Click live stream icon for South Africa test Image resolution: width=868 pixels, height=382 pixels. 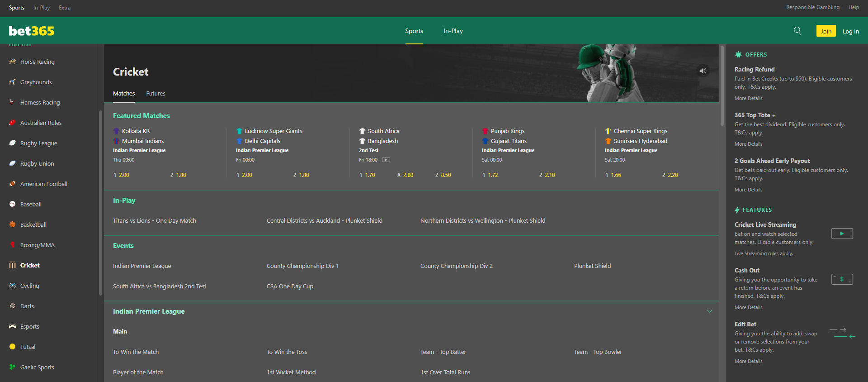click(x=386, y=160)
